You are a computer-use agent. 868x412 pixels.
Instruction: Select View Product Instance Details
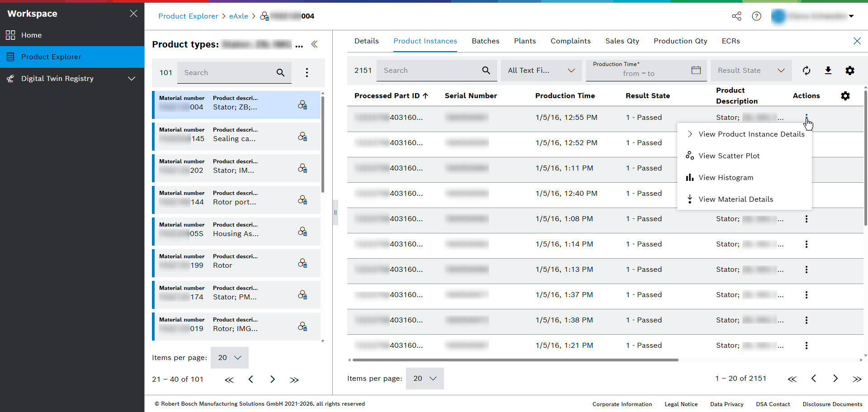point(745,134)
